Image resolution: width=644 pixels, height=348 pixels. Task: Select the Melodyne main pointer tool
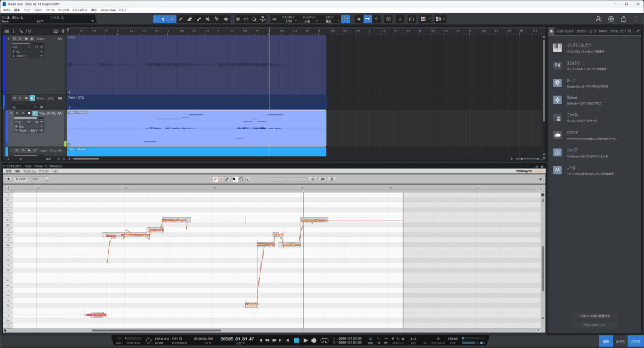click(235, 179)
